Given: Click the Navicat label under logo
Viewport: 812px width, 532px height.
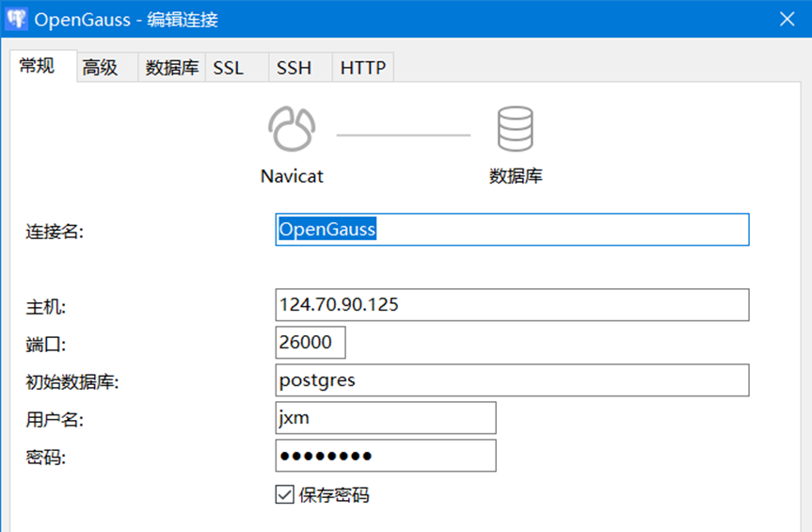Looking at the screenshot, I should (x=292, y=176).
